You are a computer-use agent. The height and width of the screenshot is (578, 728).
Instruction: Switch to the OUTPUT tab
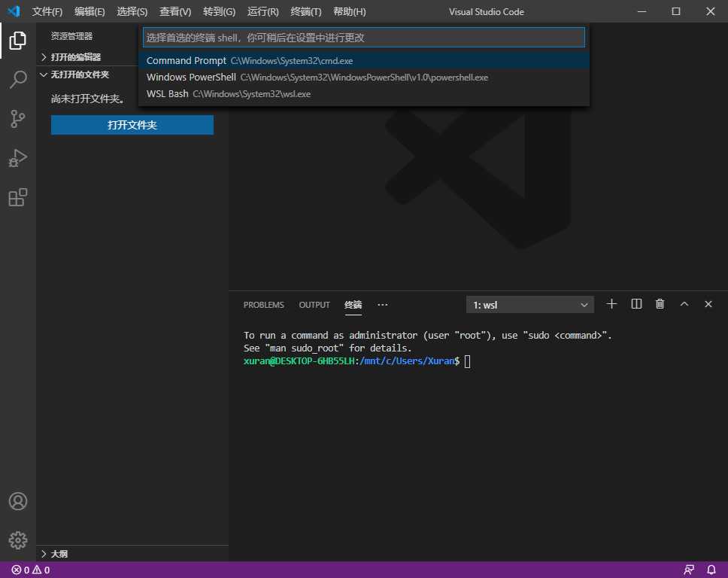coord(314,305)
